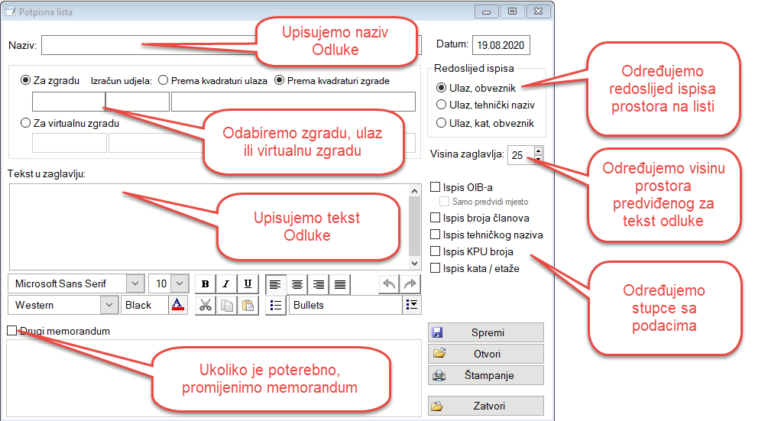Print using Štampanje button
Image resolution: width=768 pixels, height=421 pixels.
click(x=486, y=375)
